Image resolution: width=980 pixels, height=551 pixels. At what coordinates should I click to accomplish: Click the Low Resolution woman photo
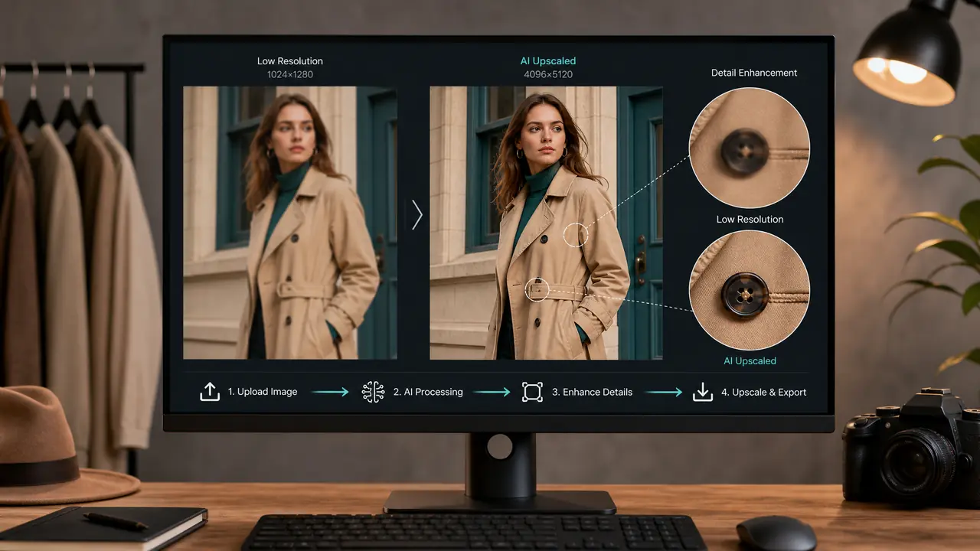pyautogui.click(x=290, y=223)
